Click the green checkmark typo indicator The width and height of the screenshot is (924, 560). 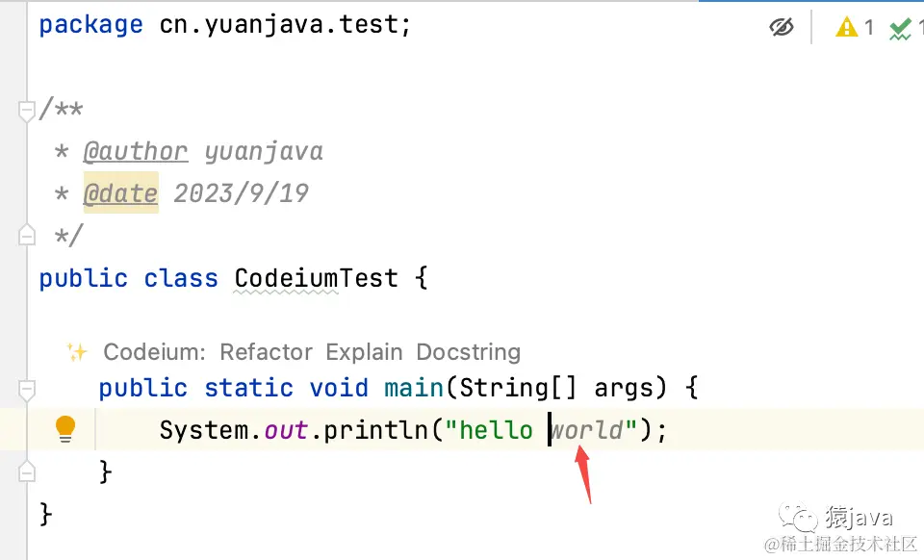click(900, 29)
